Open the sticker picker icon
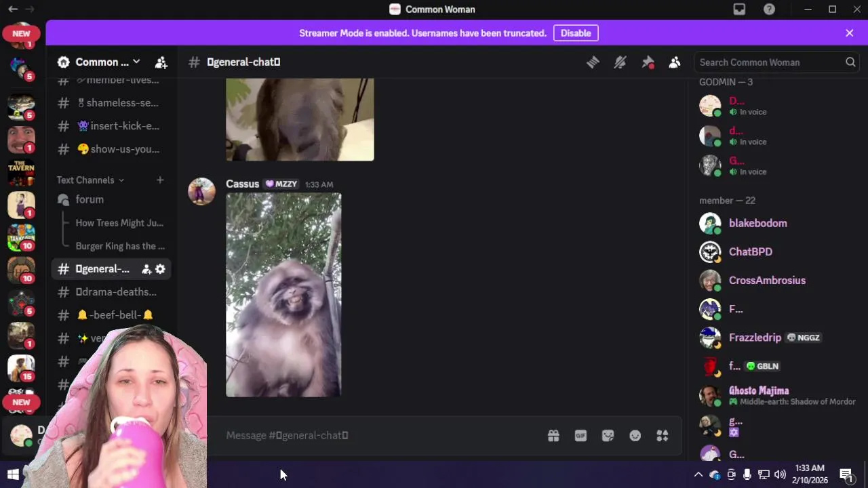 click(608, 436)
